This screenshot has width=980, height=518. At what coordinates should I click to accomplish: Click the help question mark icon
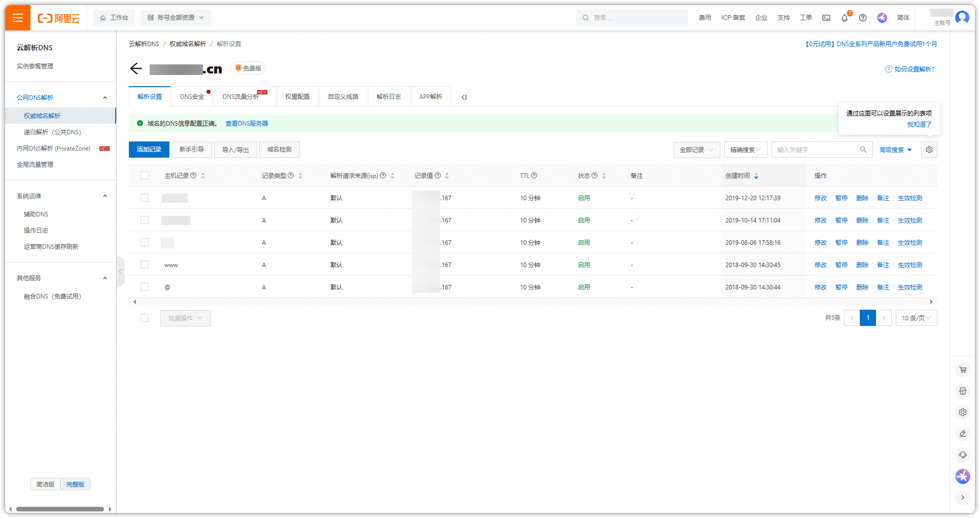(862, 18)
